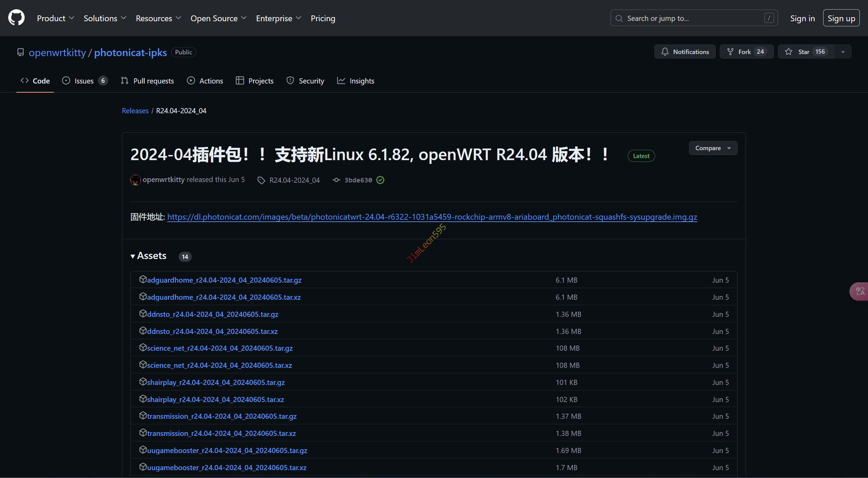This screenshot has height=478, width=868.
Task: Switch to the Issues tab
Action: [x=84, y=81]
